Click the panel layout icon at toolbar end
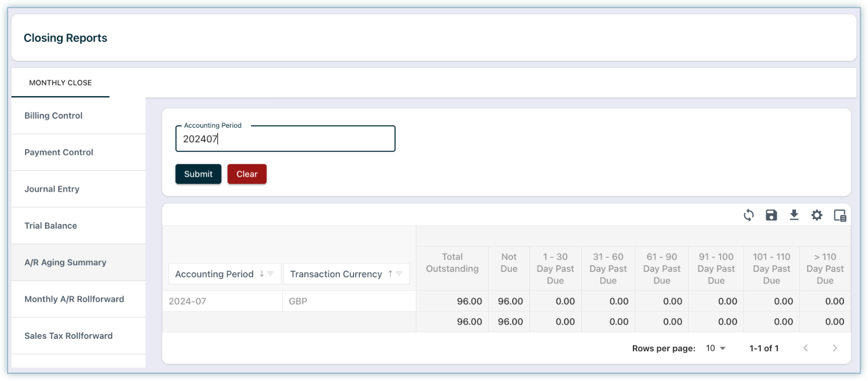The width and height of the screenshot is (868, 381). pyautogui.click(x=839, y=216)
